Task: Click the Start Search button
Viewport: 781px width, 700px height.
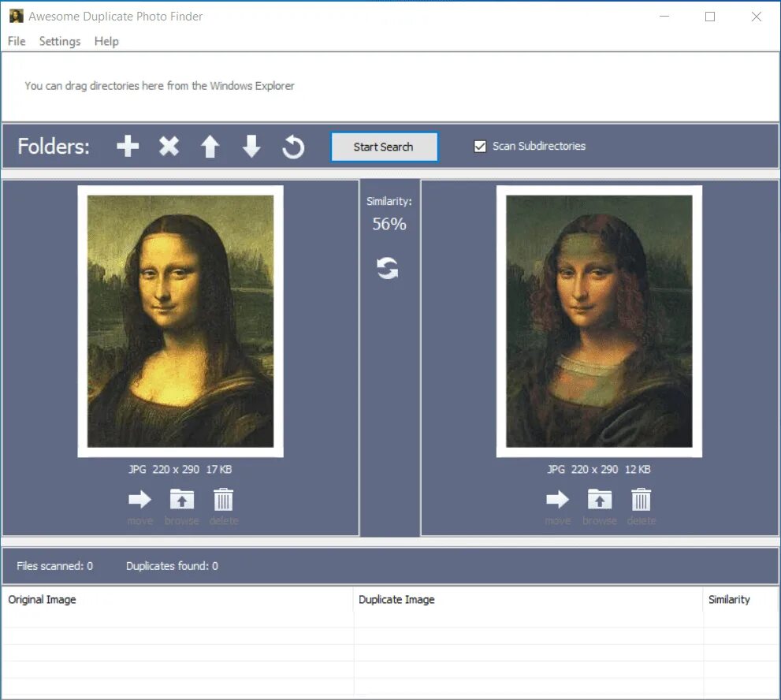Action: 384,147
